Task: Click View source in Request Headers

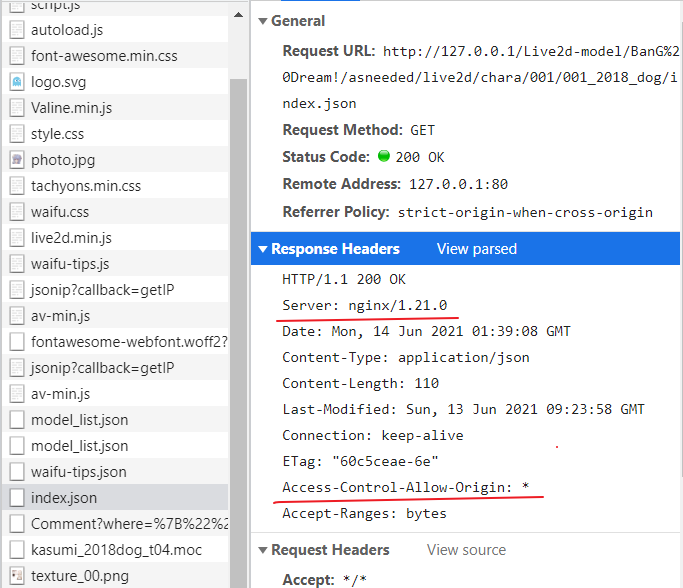Action: click(466, 550)
